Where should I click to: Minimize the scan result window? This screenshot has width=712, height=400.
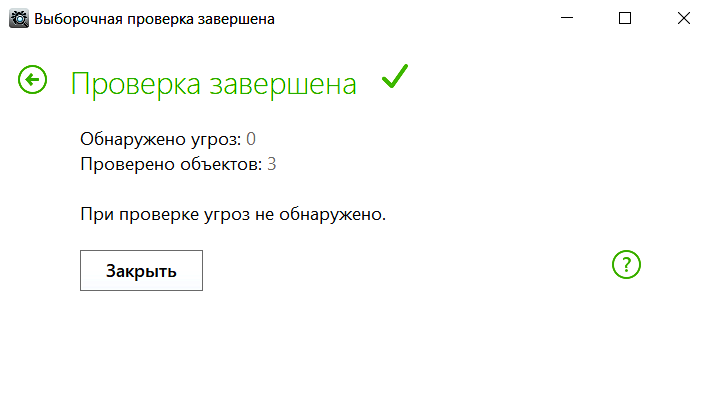(x=567, y=18)
